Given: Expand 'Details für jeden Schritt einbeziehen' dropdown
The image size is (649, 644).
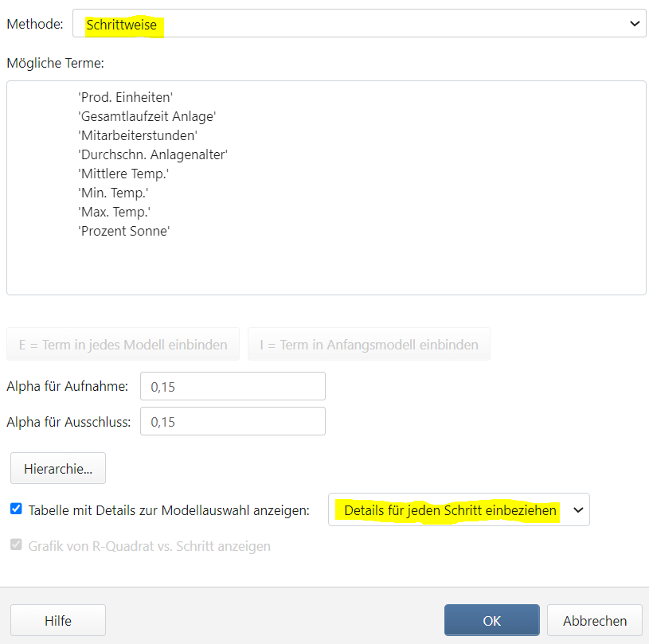Looking at the screenshot, I should (459, 509).
